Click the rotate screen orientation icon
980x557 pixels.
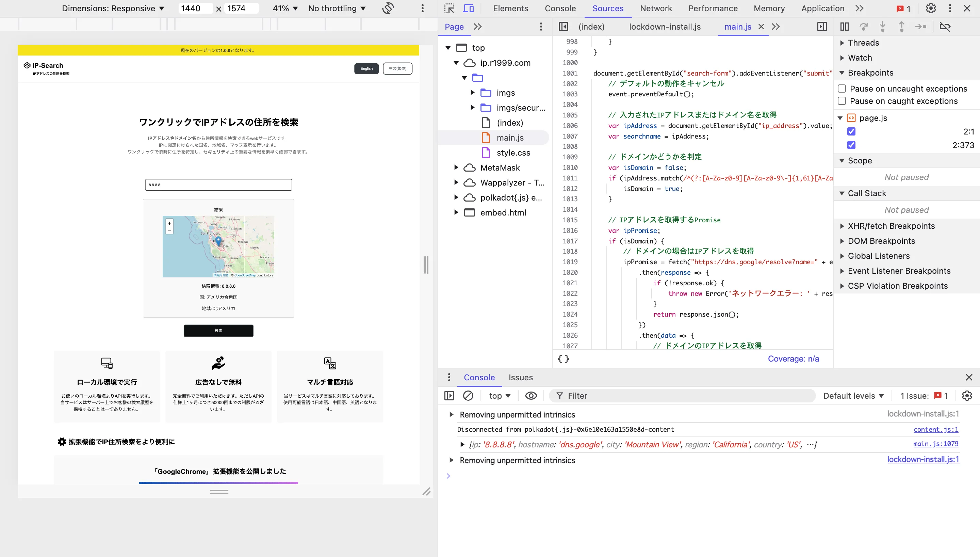[388, 9]
